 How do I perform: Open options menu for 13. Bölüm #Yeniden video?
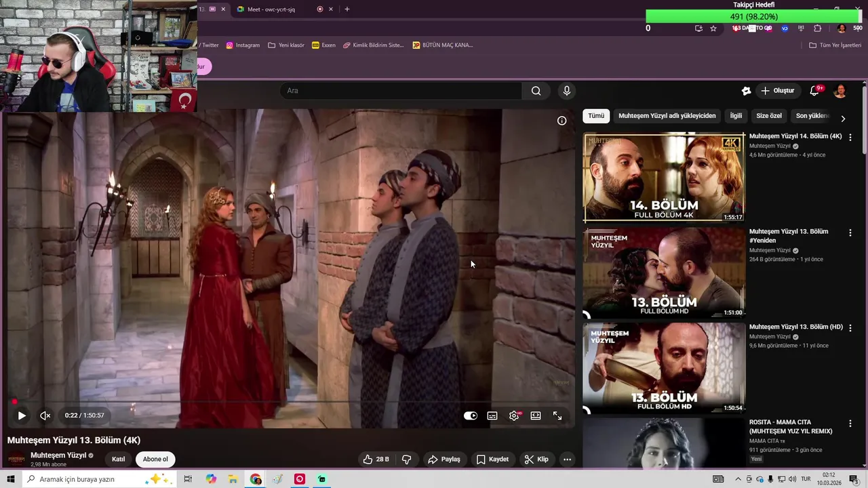click(850, 232)
